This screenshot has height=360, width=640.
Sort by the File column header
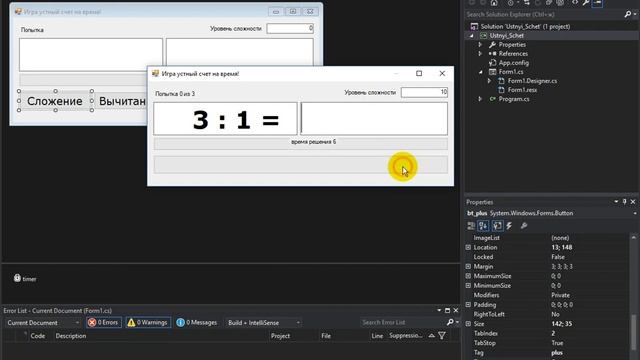click(326, 336)
